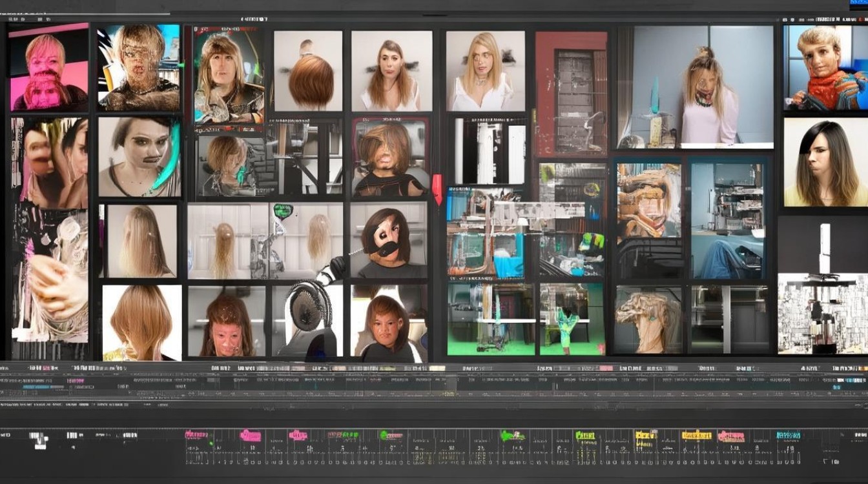Select the long straight blonde hair back view
The height and width of the screenshot is (484, 868).
(140, 241)
